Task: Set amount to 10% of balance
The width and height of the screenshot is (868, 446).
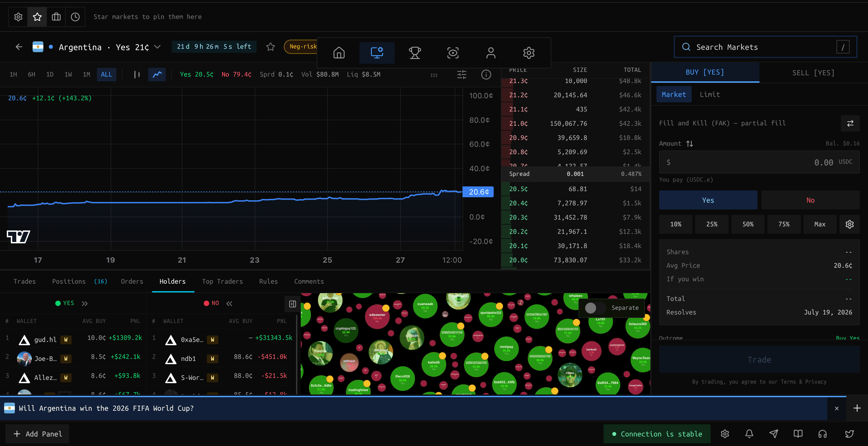Action: pyautogui.click(x=676, y=224)
